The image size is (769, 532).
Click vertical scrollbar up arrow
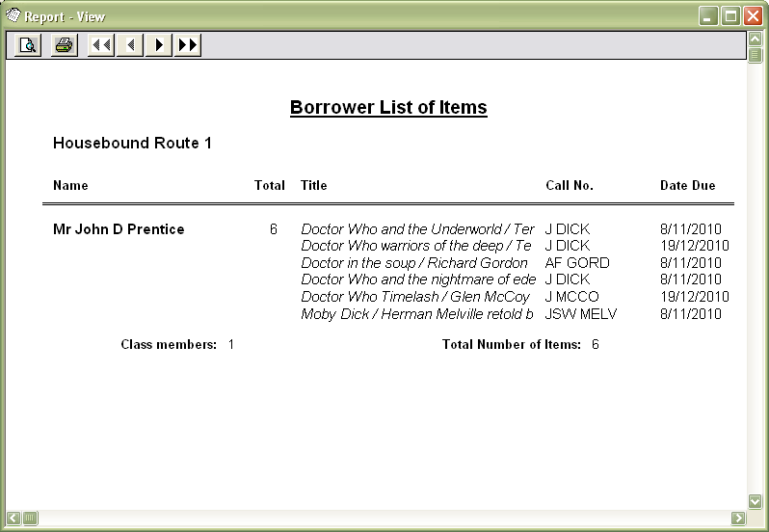click(x=756, y=39)
